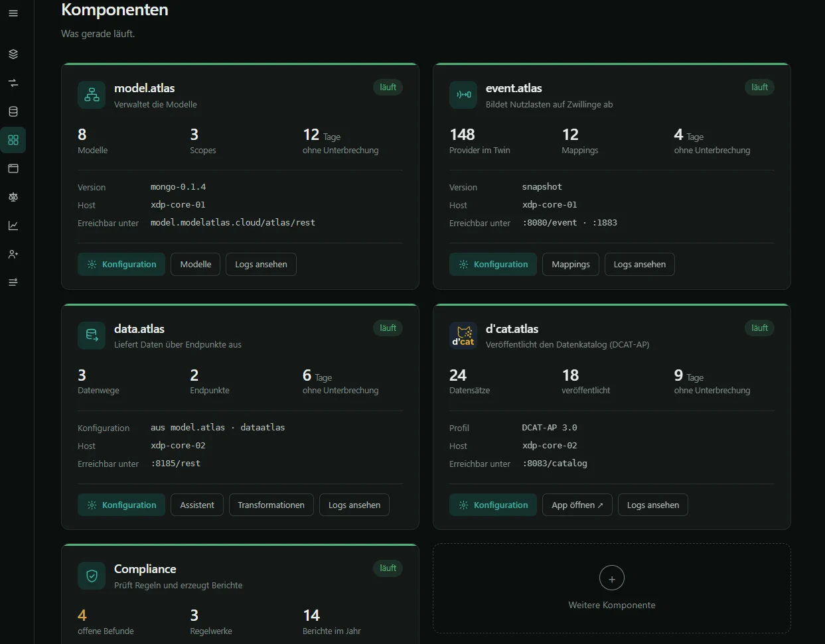Click the läuft badge on data.atlas

click(388, 328)
